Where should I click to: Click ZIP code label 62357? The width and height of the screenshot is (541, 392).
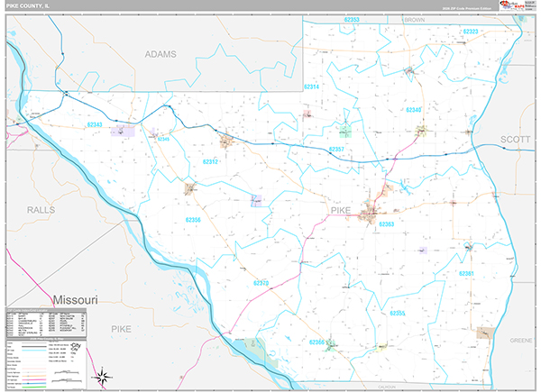(336, 149)
